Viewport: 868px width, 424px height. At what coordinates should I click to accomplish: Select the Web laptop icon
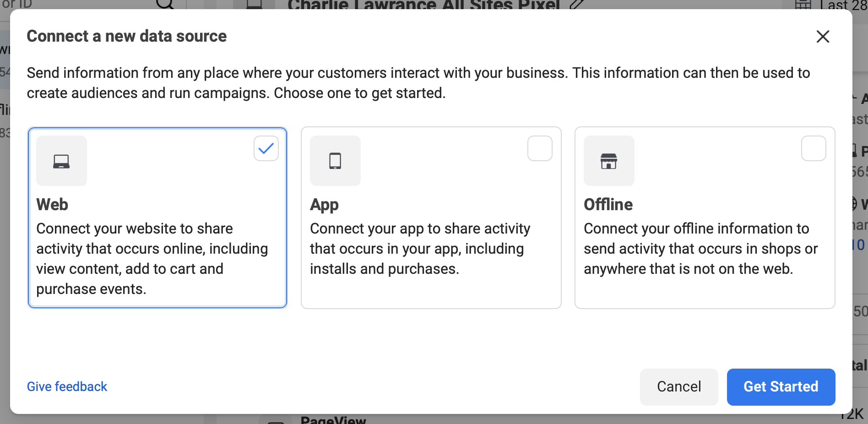click(x=61, y=161)
